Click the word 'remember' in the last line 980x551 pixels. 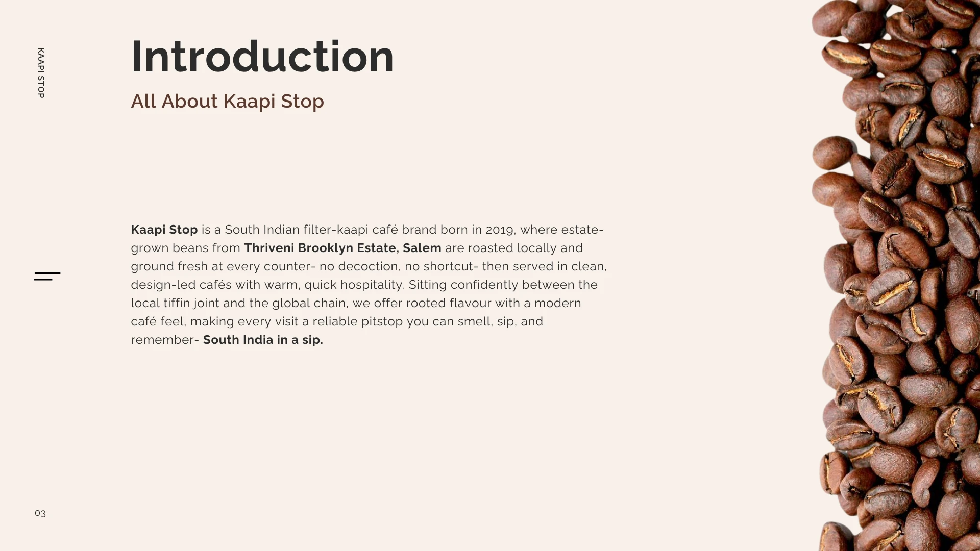[162, 340]
